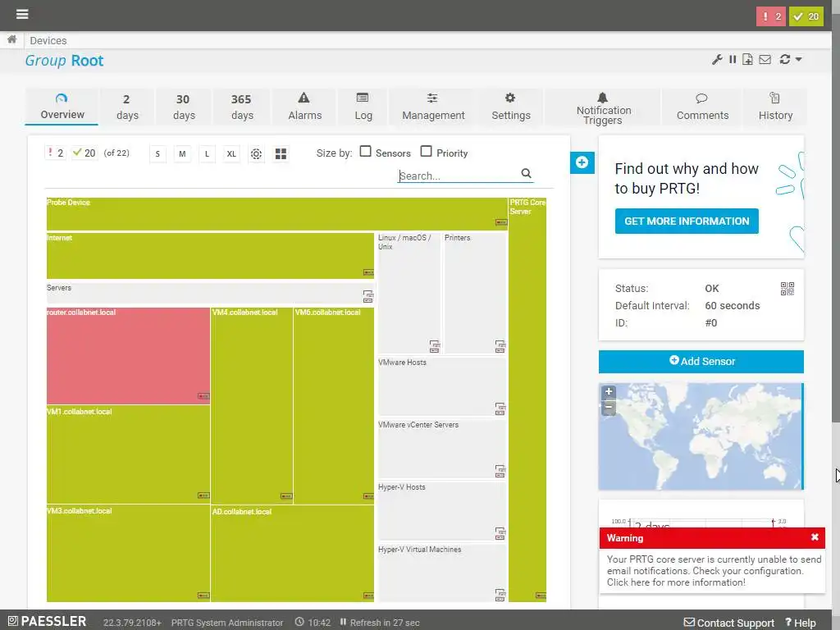
Task: Enable Size by Sensors checkbox
Action: [365, 152]
